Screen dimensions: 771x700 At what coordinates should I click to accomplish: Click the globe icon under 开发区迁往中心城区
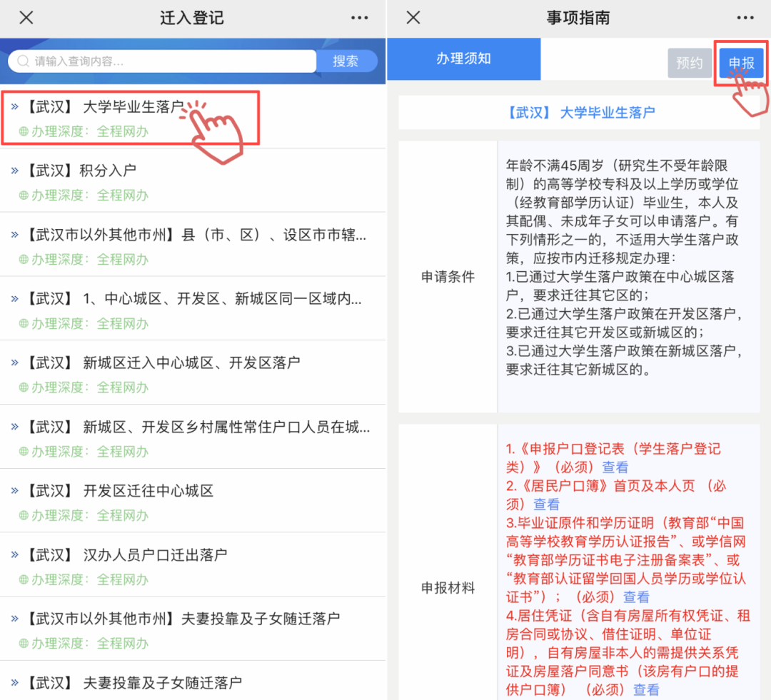tap(24, 515)
